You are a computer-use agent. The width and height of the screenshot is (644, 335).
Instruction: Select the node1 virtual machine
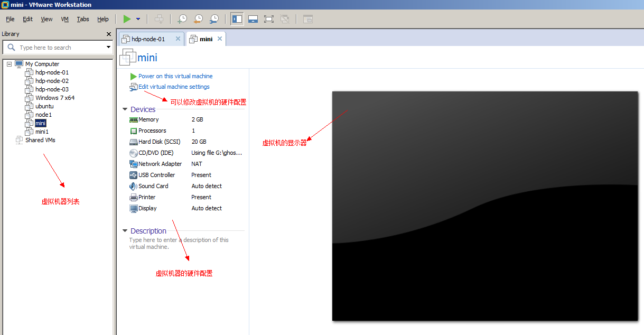[x=43, y=115]
